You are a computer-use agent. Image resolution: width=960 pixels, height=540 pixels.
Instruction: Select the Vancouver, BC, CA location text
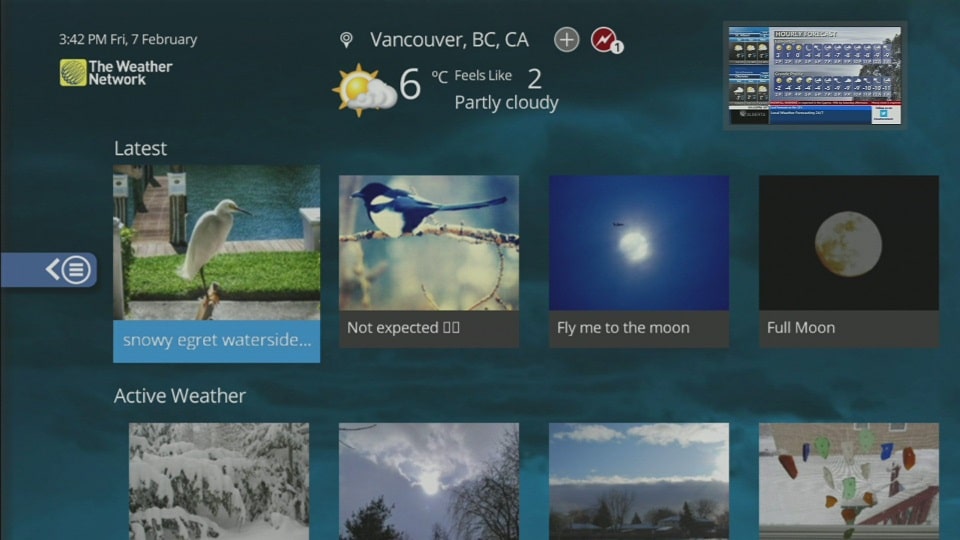pos(449,40)
